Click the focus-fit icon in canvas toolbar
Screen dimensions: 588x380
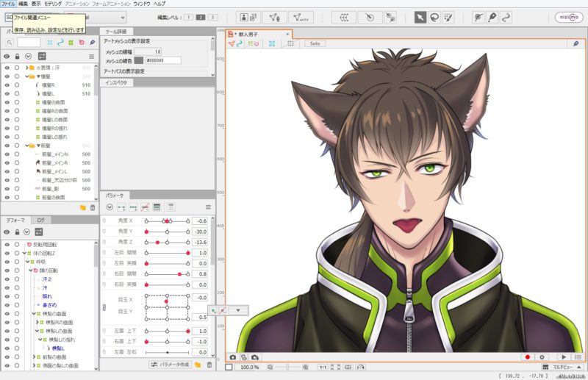pyautogui.click(x=272, y=43)
